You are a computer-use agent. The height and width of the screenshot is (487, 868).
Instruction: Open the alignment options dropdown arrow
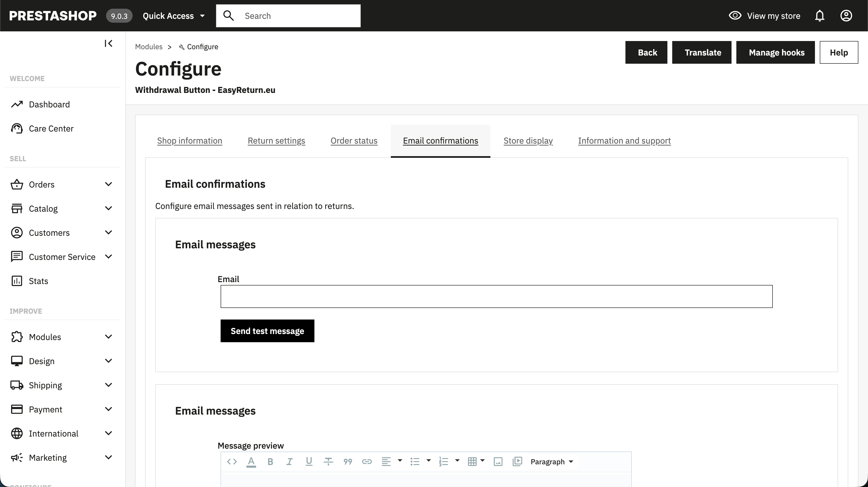pyautogui.click(x=400, y=460)
